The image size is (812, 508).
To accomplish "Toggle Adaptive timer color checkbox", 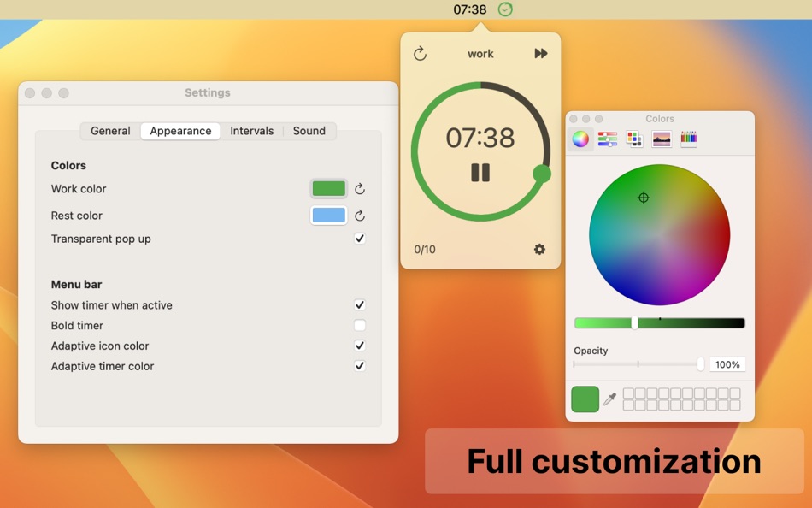I will [x=359, y=365].
